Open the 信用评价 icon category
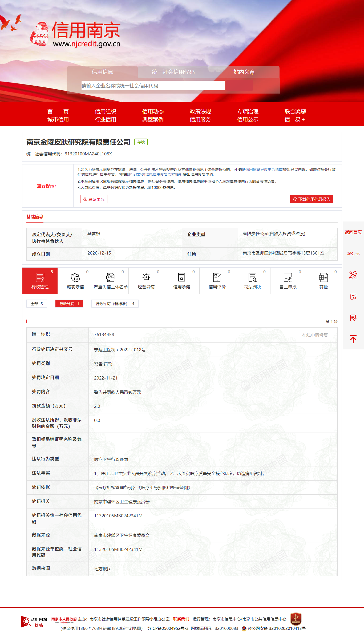The height and width of the screenshot is (633, 364). [217, 281]
